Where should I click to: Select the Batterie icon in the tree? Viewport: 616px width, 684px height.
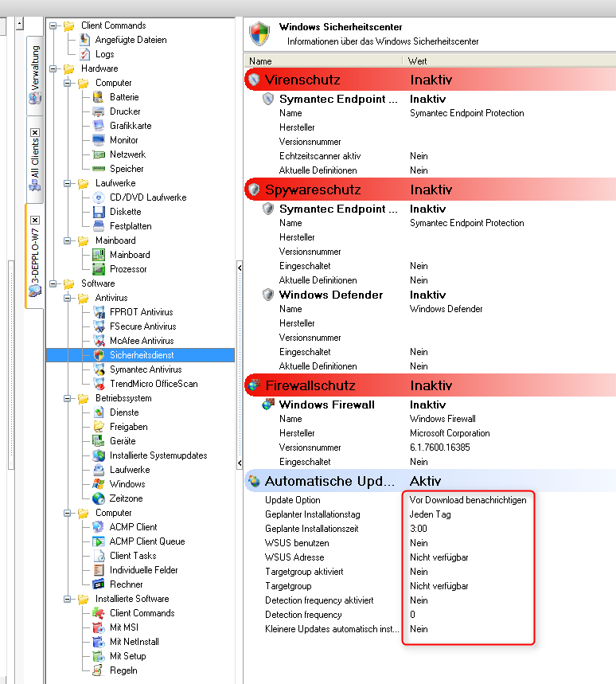[99, 97]
